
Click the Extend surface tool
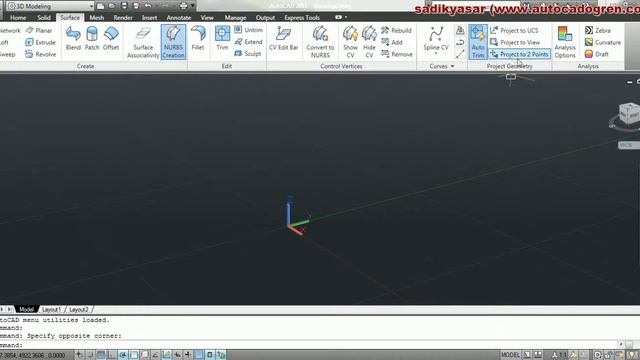click(249, 42)
